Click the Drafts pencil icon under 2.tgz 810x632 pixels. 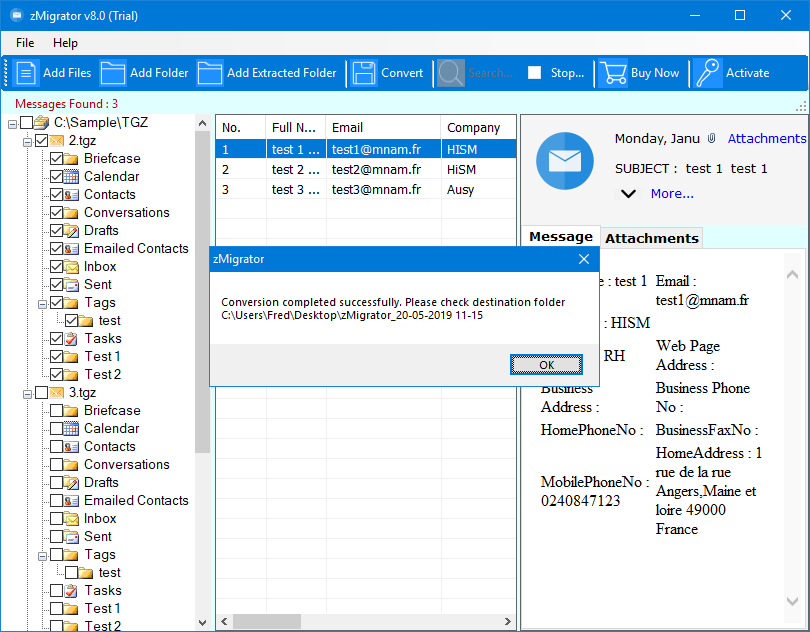click(71, 230)
